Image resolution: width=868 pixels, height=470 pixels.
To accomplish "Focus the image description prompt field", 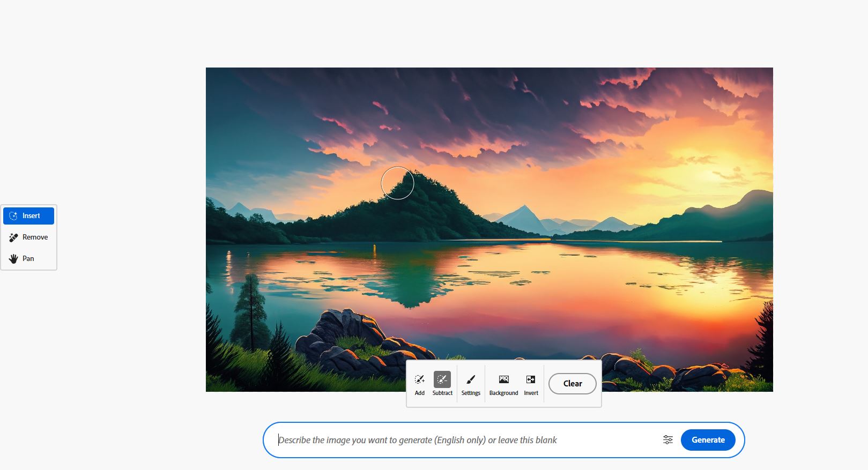I will (x=461, y=440).
